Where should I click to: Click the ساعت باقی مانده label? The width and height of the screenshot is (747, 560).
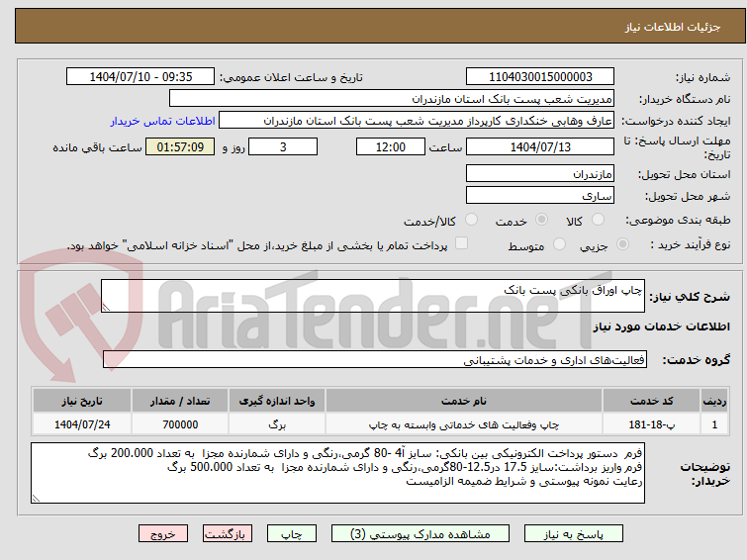[97, 147]
